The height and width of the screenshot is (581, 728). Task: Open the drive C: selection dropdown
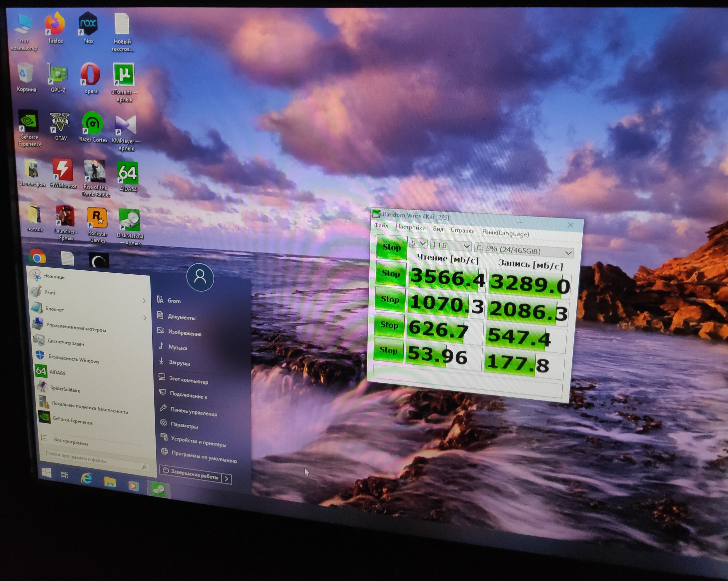click(524, 250)
